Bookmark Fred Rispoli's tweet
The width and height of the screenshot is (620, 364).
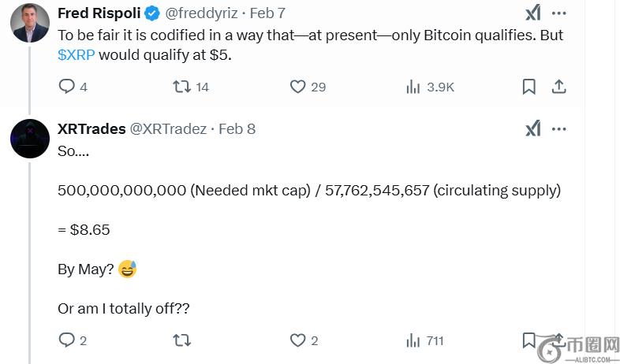point(529,87)
